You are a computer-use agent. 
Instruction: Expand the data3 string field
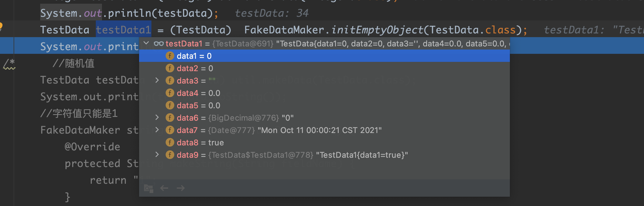(x=157, y=80)
